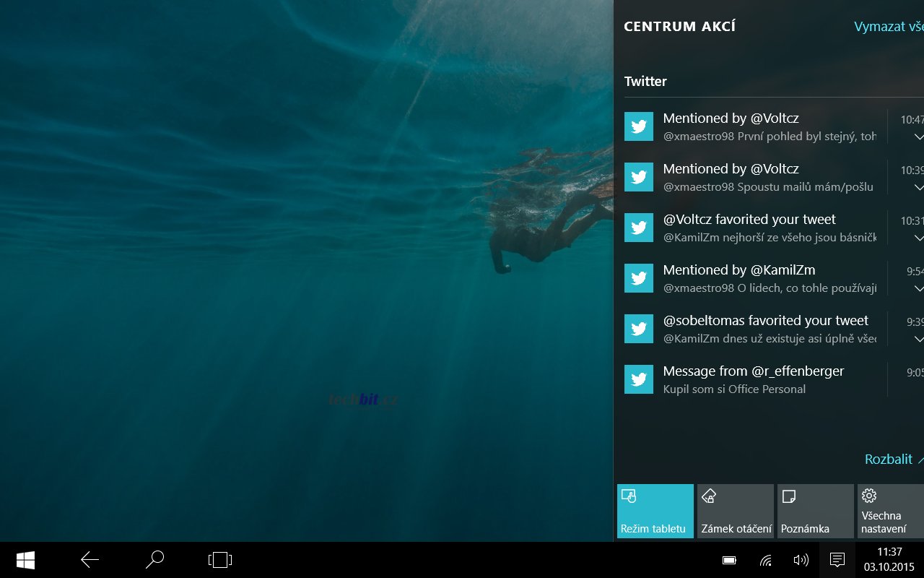Click Twitter icon beside Message from @r_effenberger
Image resolution: width=924 pixels, height=578 pixels.
click(x=639, y=379)
